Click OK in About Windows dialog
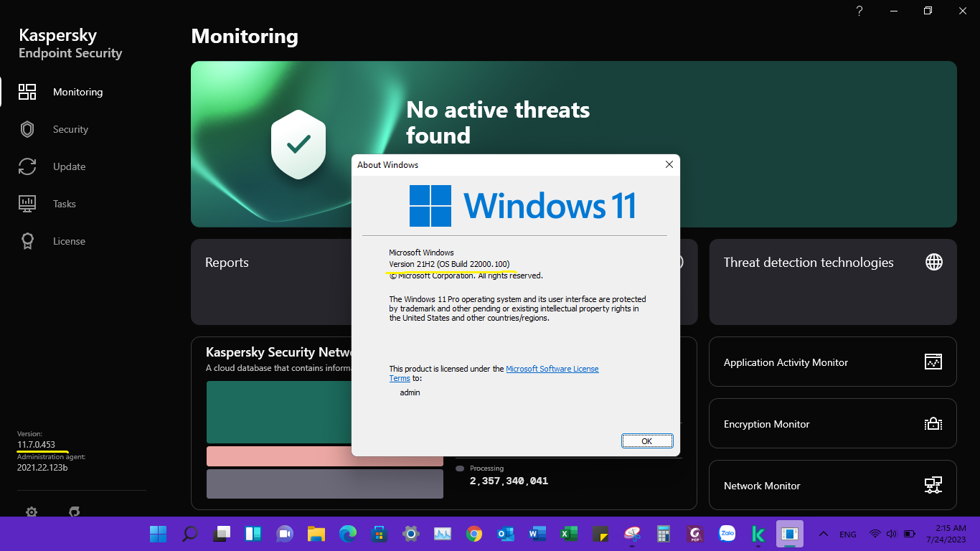Image resolution: width=980 pixels, height=551 pixels. click(x=646, y=441)
